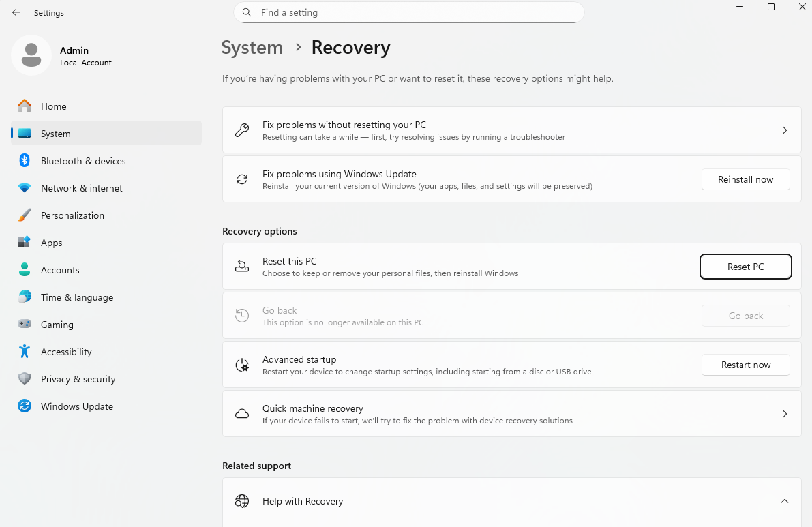Screen dimensions: 812x527
Task: Click the Windows Update sync icon
Action: [25, 406]
